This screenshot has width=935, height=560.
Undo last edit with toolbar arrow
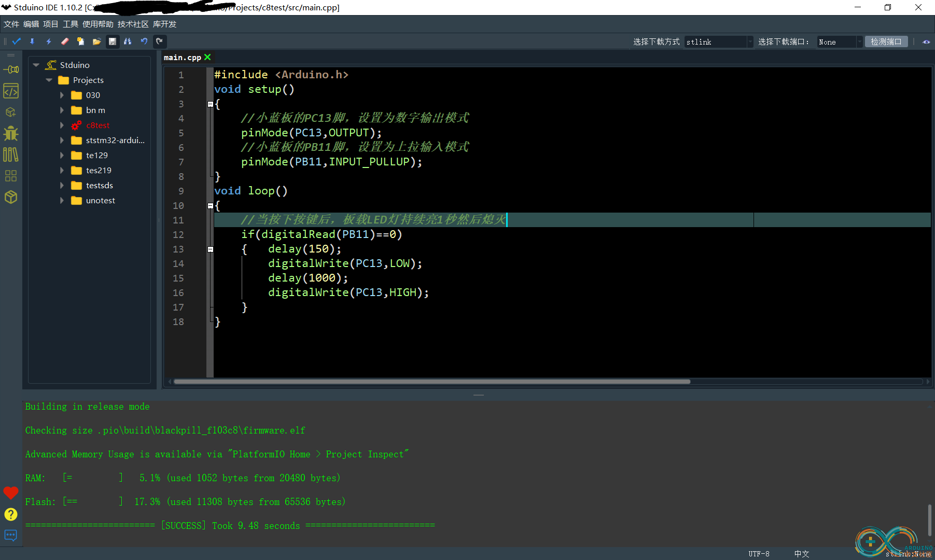[144, 41]
